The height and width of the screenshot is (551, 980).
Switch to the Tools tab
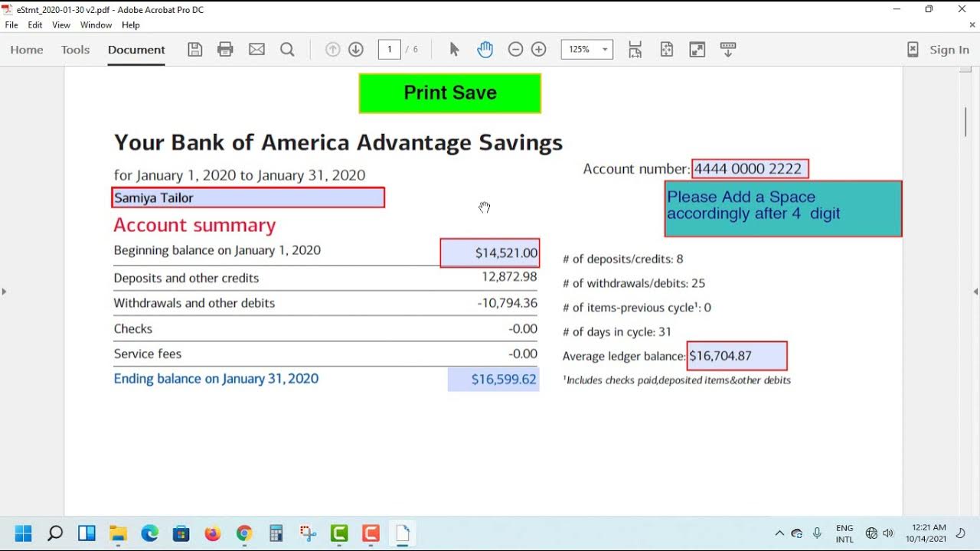click(75, 50)
